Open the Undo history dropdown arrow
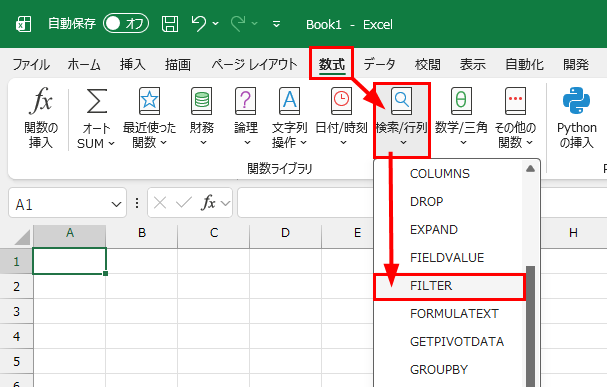 click(x=216, y=24)
